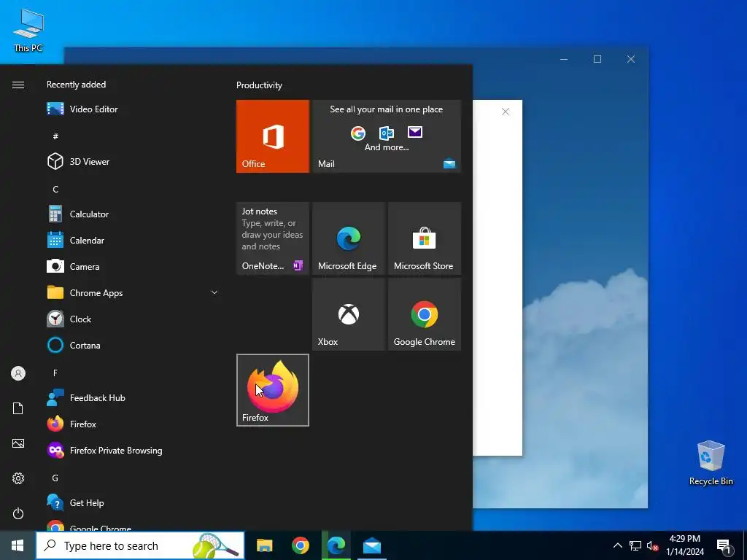Screen dimensions: 747x560
Task: Jump to letter F header
Action: [x=55, y=373]
